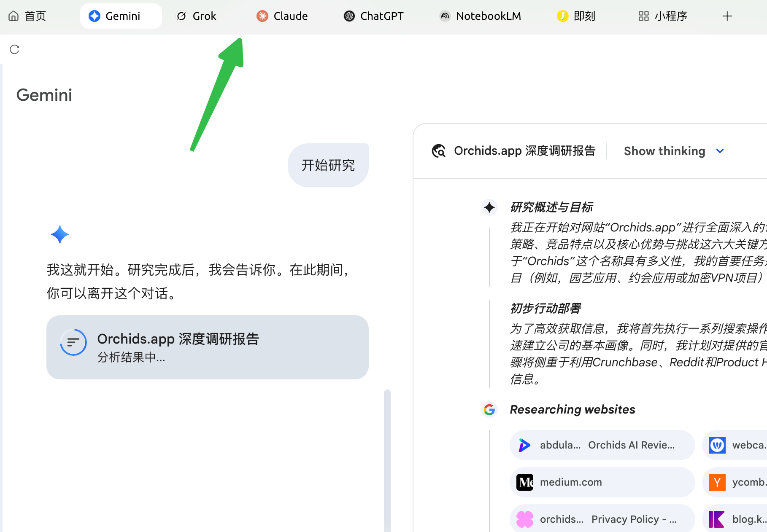Click the ChatGPT logo icon
The width and height of the screenshot is (767, 532).
[349, 16]
